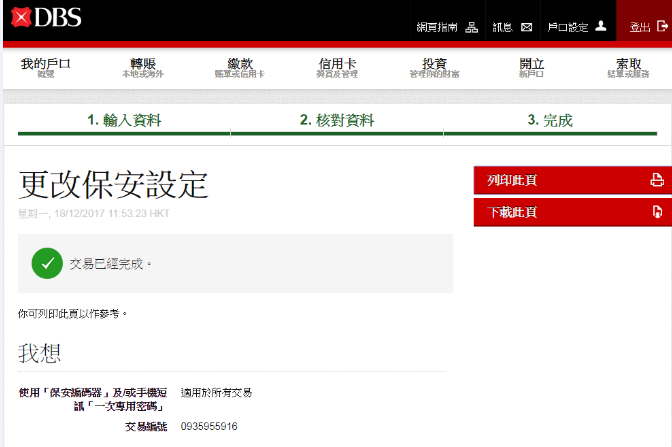The width and height of the screenshot is (672, 447).
Task: Click the download icon on 下載此頁
Action: point(657,212)
